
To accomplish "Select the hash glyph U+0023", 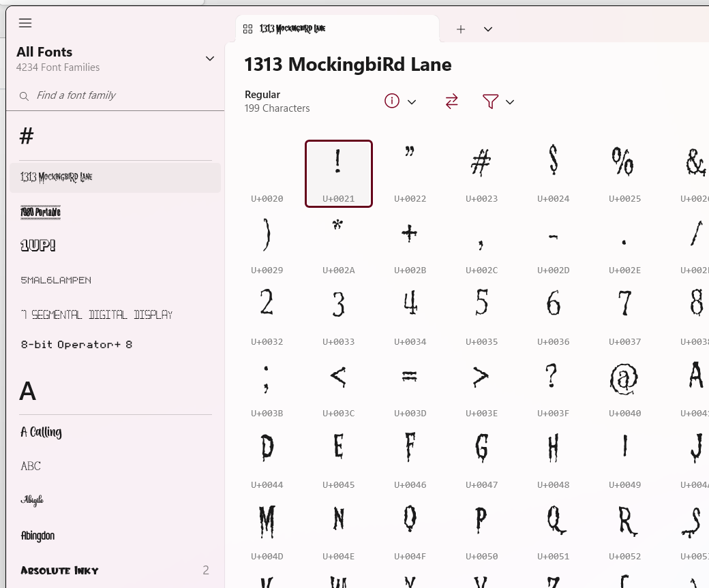I will click(x=481, y=174).
